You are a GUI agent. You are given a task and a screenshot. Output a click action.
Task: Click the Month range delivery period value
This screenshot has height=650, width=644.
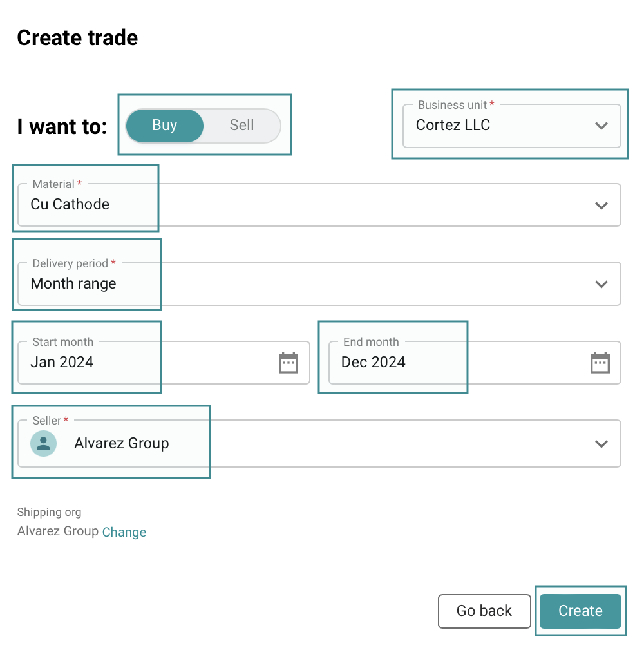point(73,284)
